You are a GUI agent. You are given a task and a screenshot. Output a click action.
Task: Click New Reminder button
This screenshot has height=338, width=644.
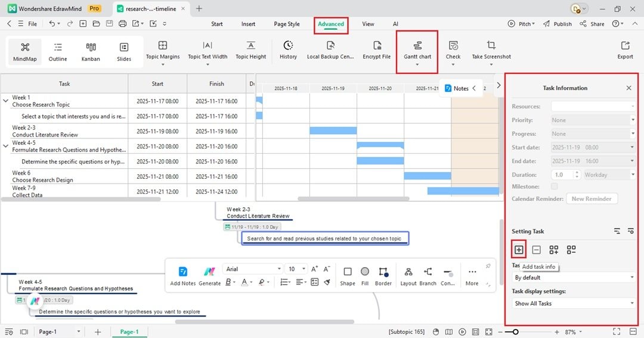click(592, 199)
